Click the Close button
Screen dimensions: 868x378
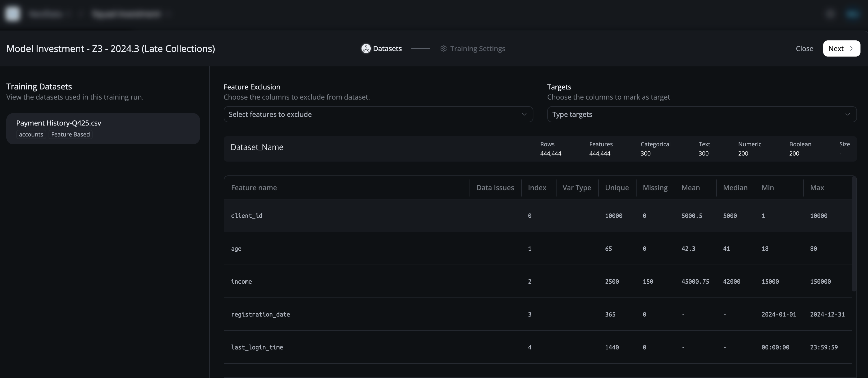(804, 48)
